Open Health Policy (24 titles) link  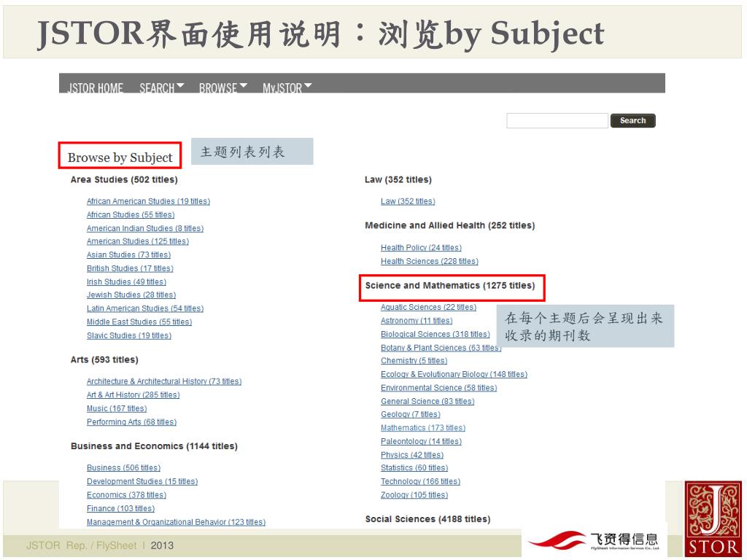421,248
